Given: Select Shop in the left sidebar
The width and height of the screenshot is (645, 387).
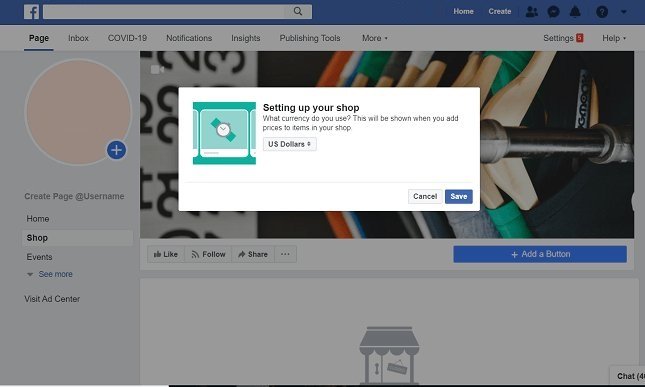Looking at the screenshot, I should tap(77, 238).
